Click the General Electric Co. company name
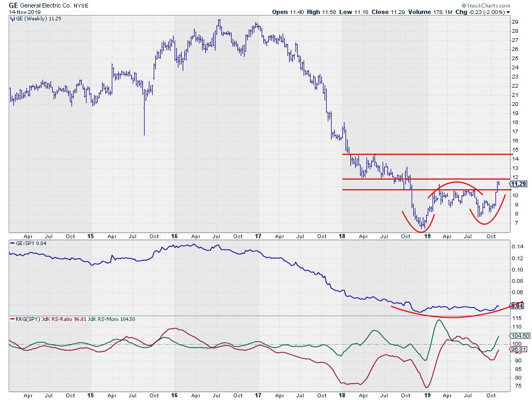The width and height of the screenshot is (532, 400). tap(46, 5)
